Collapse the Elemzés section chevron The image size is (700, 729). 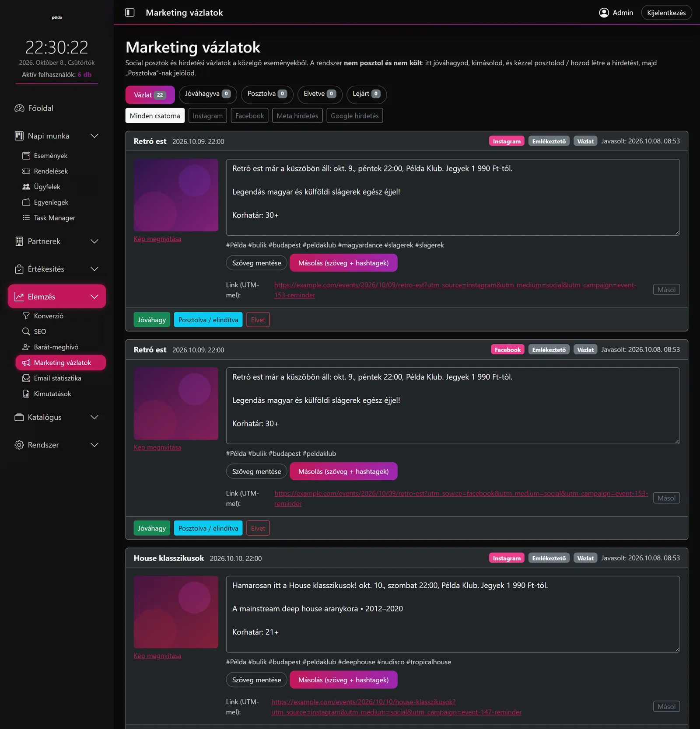point(94,296)
